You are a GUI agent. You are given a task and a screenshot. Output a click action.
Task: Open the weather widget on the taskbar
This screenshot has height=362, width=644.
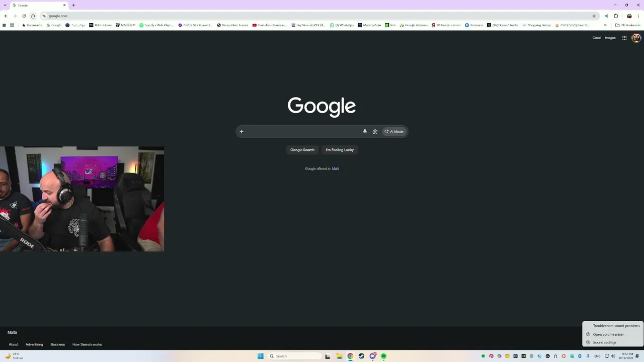(14, 356)
